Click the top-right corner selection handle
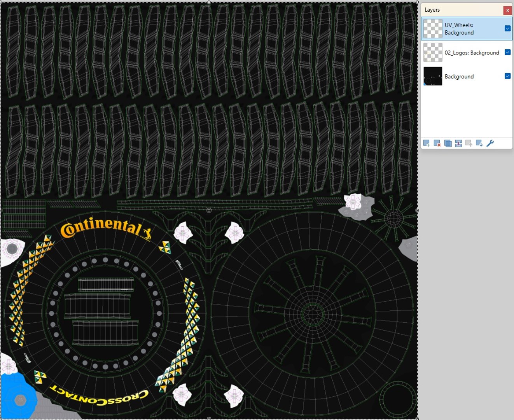Screen dimensions: 514x420 click(x=417, y=2)
